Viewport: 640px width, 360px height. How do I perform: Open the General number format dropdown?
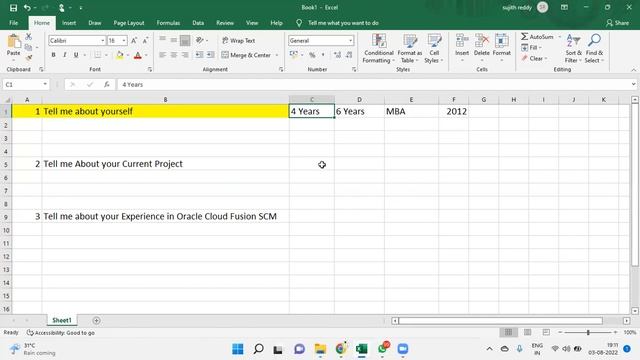(x=350, y=40)
